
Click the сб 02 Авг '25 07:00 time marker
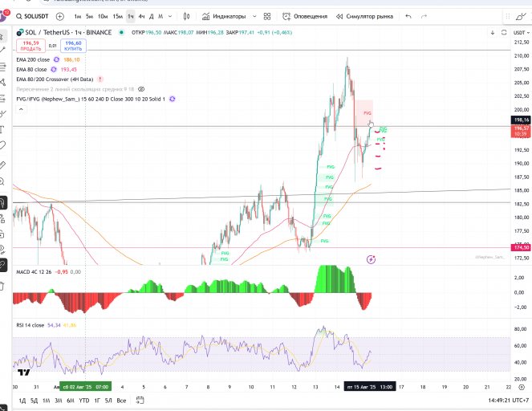[86, 387]
